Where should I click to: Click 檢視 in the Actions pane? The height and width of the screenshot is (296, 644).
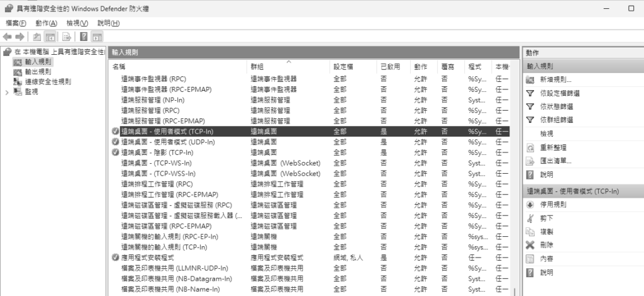547,134
